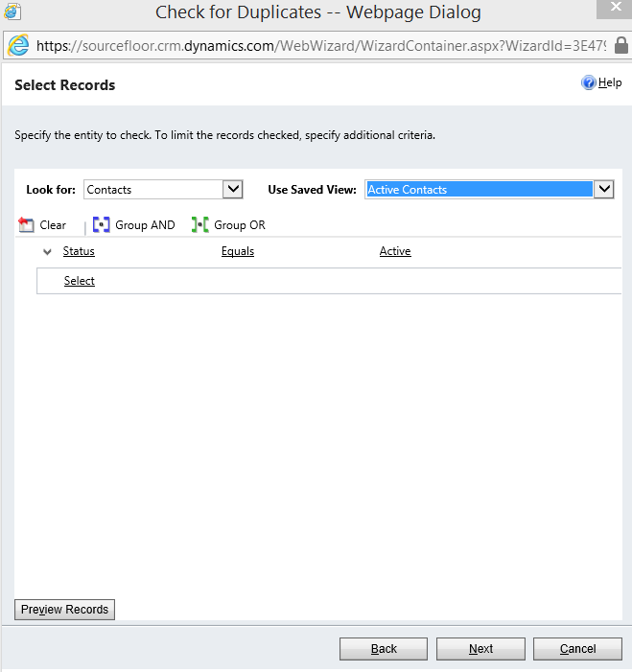This screenshot has height=672, width=632.
Task: Click the Group AND toolbar label
Action: [145, 225]
